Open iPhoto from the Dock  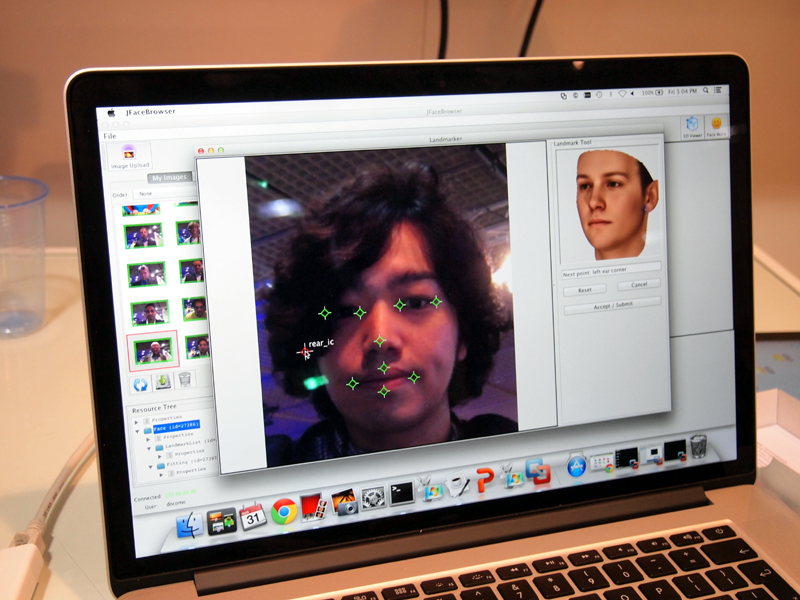(x=344, y=502)
